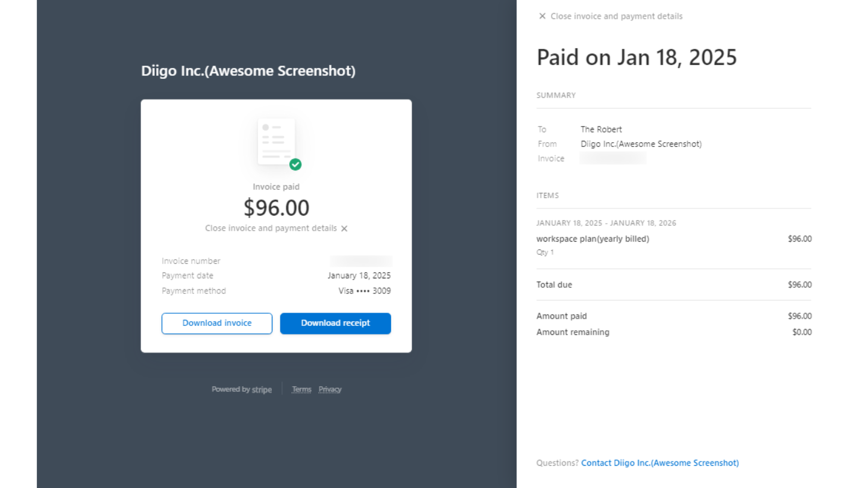Click the Amount remaining $0.00 value
The width and height of the screenshot is (868, 488).
(802, 332)
